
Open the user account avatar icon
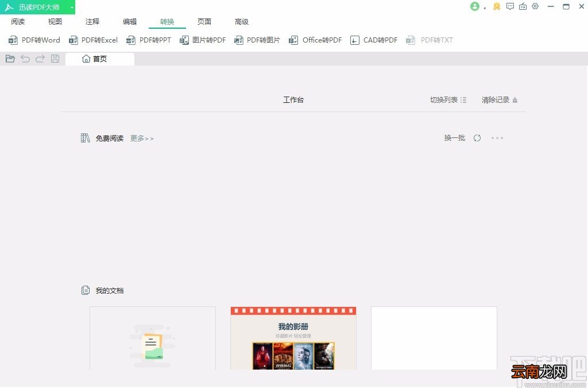tap(475, 6)
